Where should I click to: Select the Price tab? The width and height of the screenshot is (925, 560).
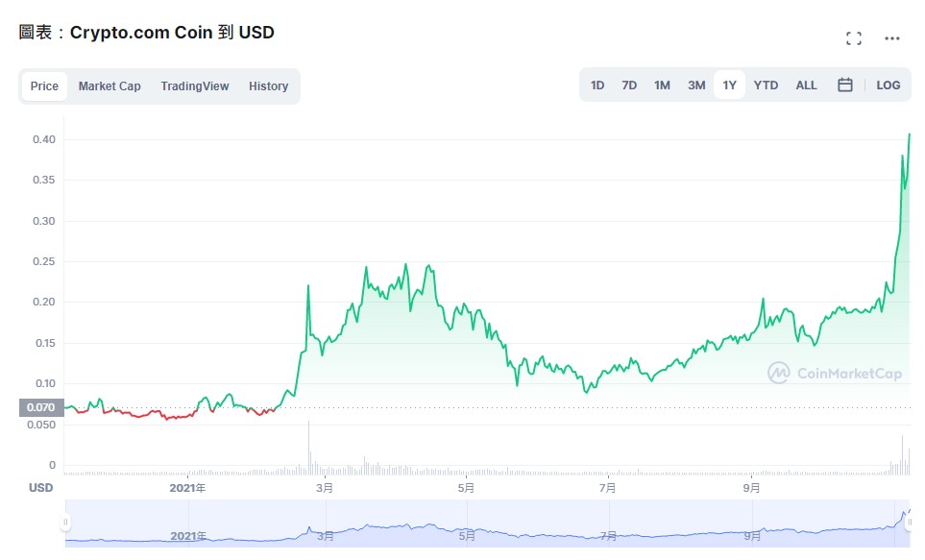44,86
